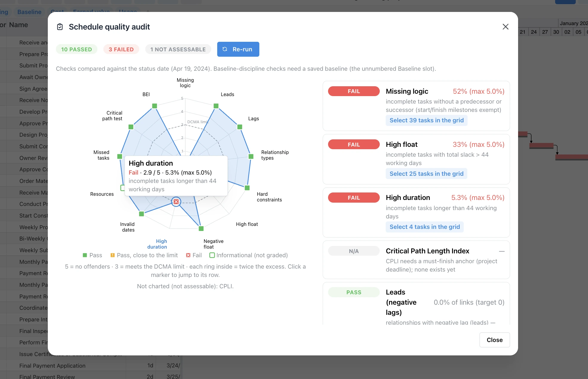The width and height of the screenshot is (588, 379).
Task: Click the 1 NOT ASSESSABLE badge
Action: click(x=178, y=49)
